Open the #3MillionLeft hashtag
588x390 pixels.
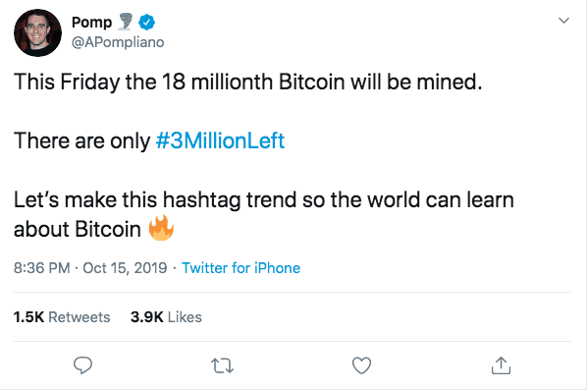point(220,140)
